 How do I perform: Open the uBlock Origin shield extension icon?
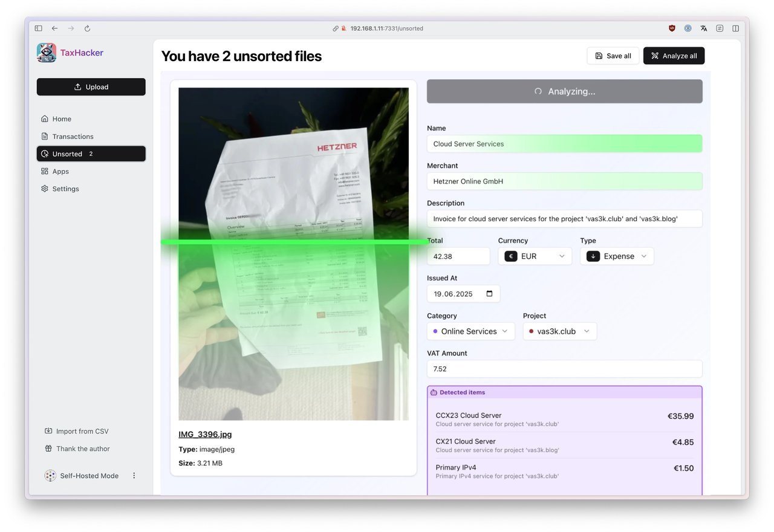click(671, 28)
